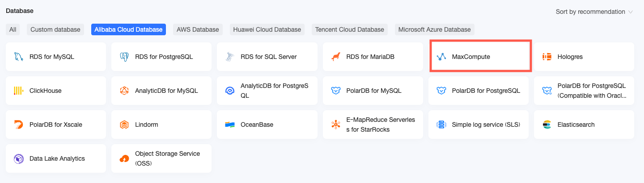Click the ClickHouse yellow bars icon

pos(18,91)
